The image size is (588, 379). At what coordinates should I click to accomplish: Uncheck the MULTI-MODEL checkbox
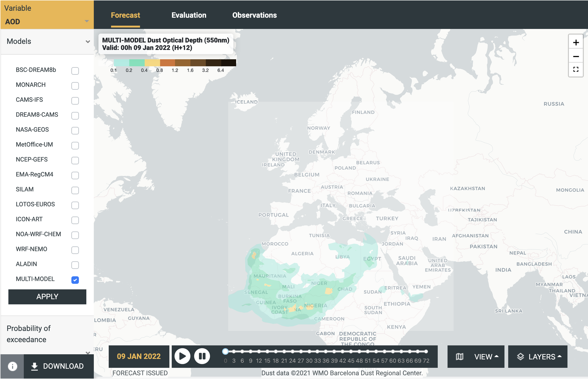(75, 280)
